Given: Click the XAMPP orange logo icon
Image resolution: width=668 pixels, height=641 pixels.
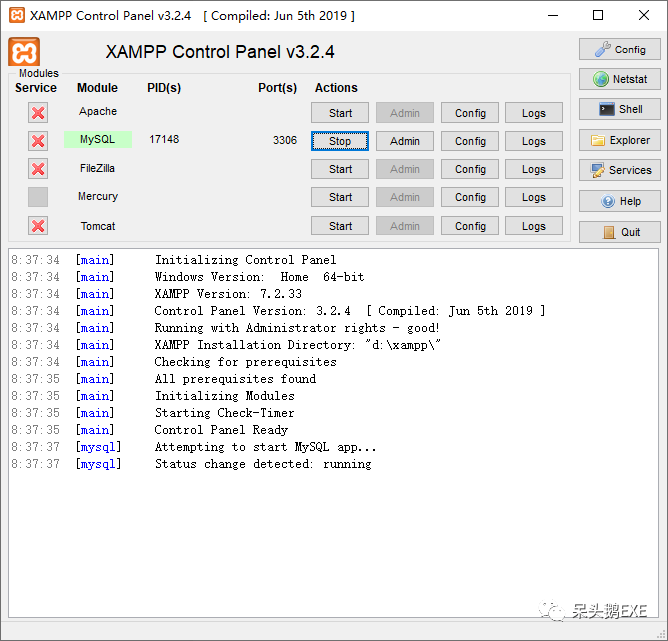Looking at the screenshot, I should 24,52.
